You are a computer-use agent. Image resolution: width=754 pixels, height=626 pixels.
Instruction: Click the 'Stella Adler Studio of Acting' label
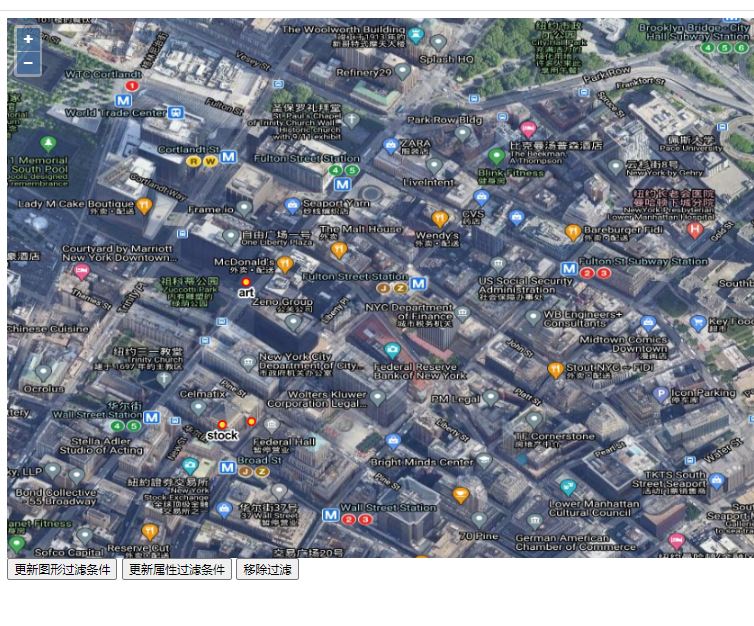click(101, 446)
